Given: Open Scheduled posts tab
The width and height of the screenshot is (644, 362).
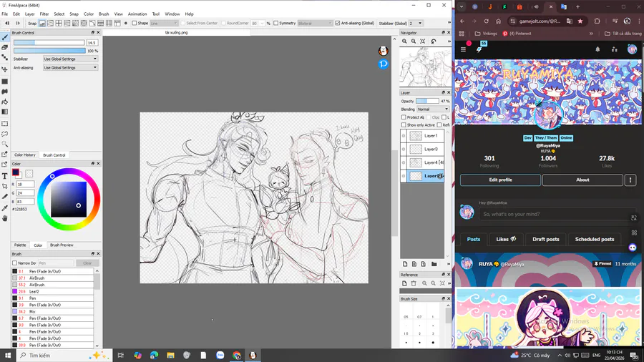Looking at the screenshot, I should pyautogui.click(x=595, y=239).
